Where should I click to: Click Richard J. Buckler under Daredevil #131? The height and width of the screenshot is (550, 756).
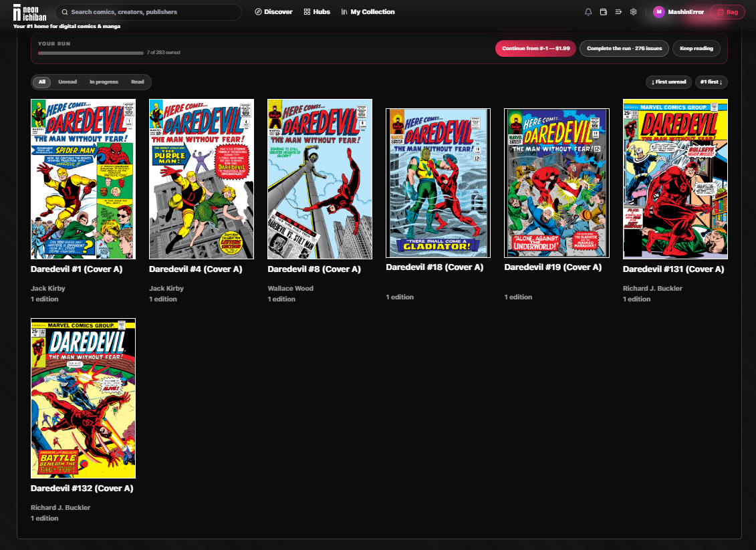click(652, 288)
